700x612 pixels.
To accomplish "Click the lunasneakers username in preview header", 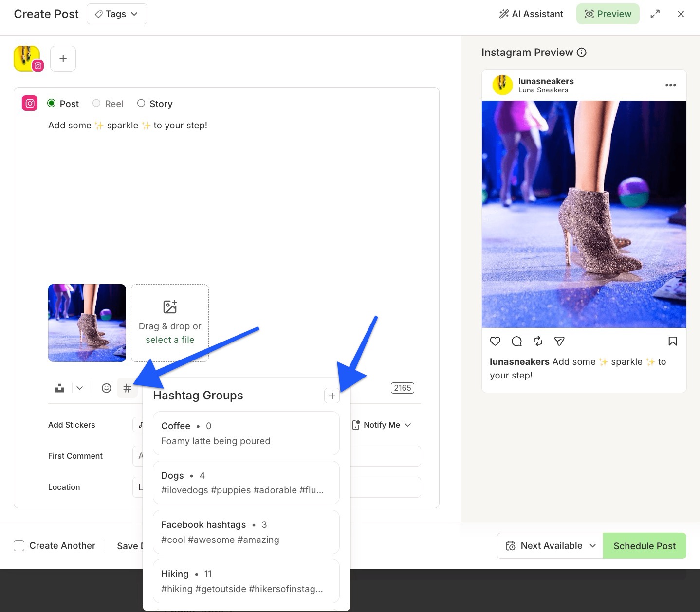I will coord(546,81).
